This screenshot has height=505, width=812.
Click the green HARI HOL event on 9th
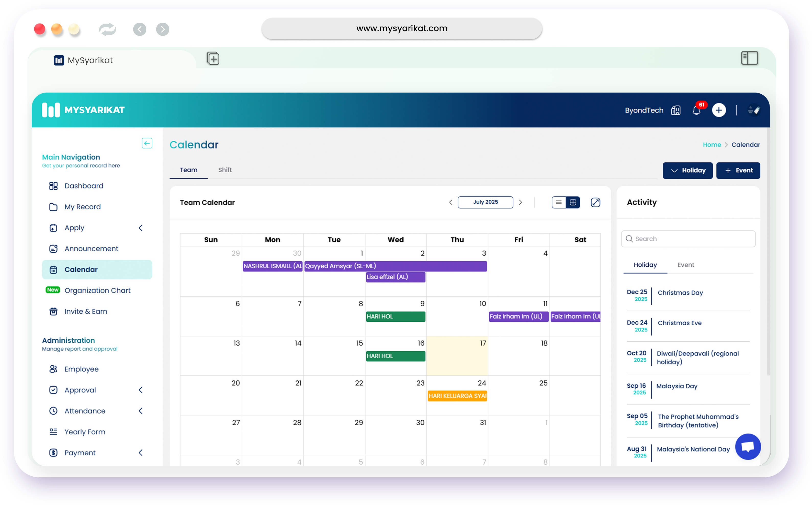click(x=396, y=317)
